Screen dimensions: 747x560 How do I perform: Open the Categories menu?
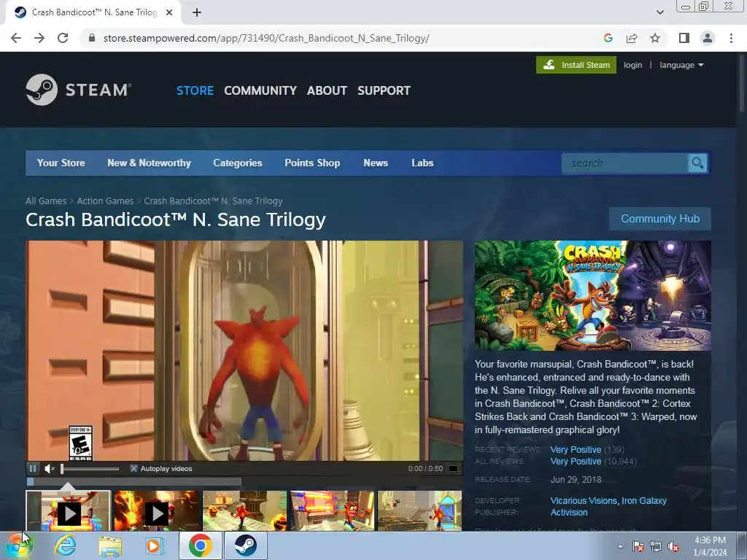click(238, 163)
